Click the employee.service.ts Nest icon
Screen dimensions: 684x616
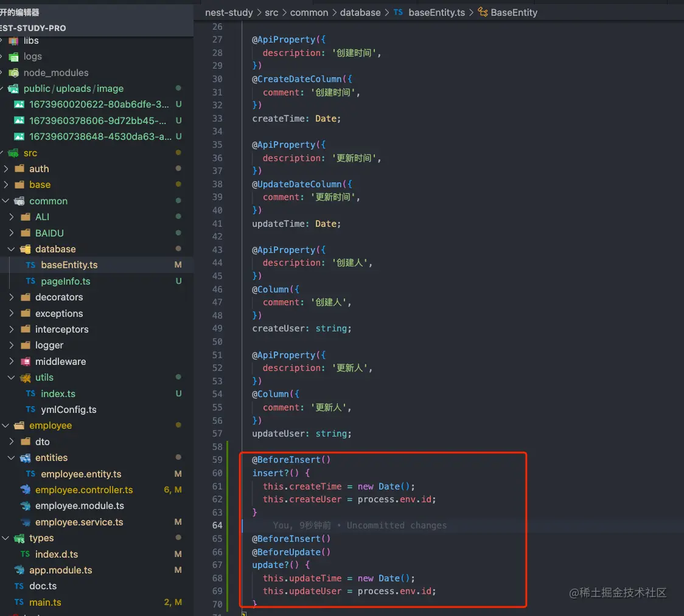(26, 522)
